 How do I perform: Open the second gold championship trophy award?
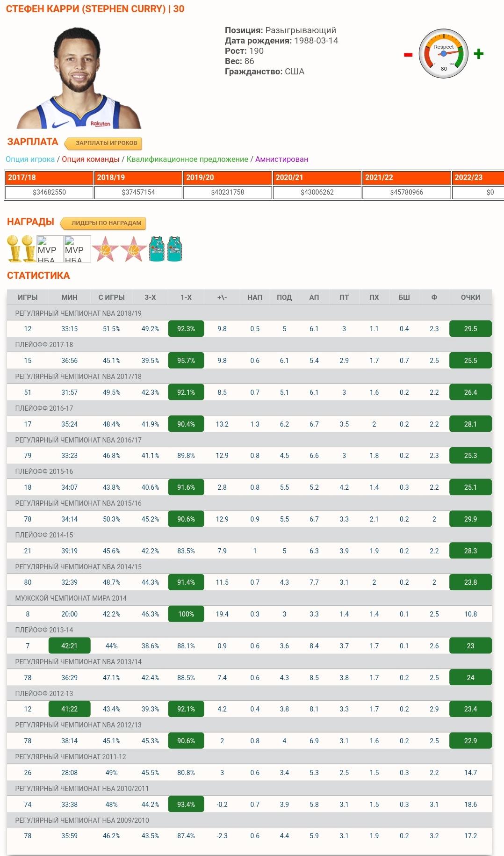(x=29, y=248)
